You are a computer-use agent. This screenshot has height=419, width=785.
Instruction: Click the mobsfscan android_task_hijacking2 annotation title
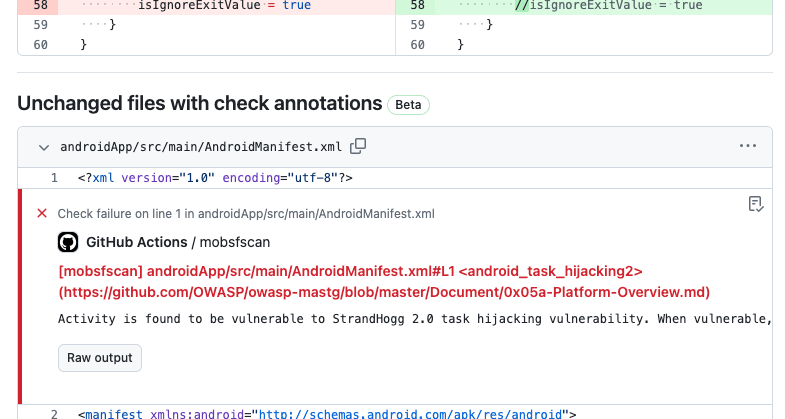(x=384, y=282)
